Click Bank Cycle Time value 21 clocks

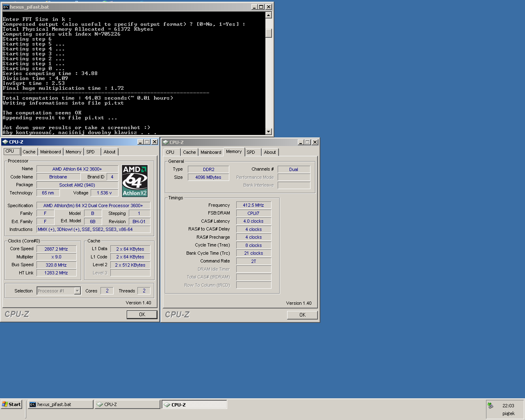pyautogui.click(x=253, y=253)
